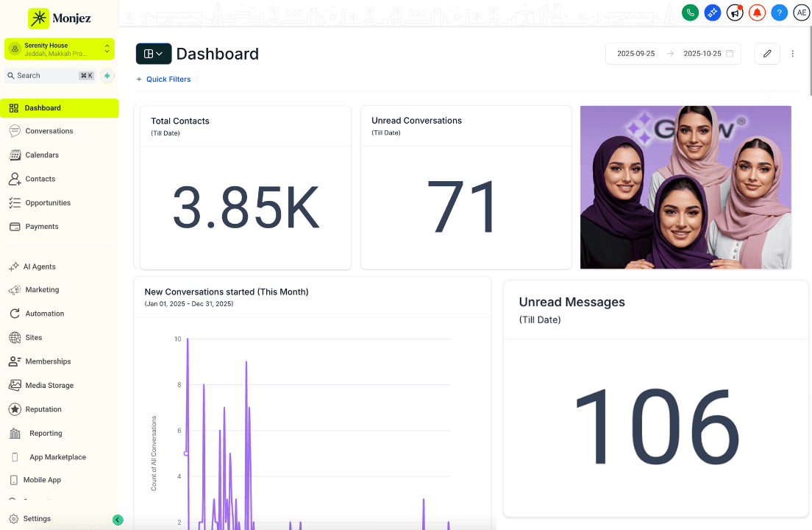This screenshot has height=530, width=812.
Task: Open the three-dot menu beside the edit button
Action: [792, 53]
